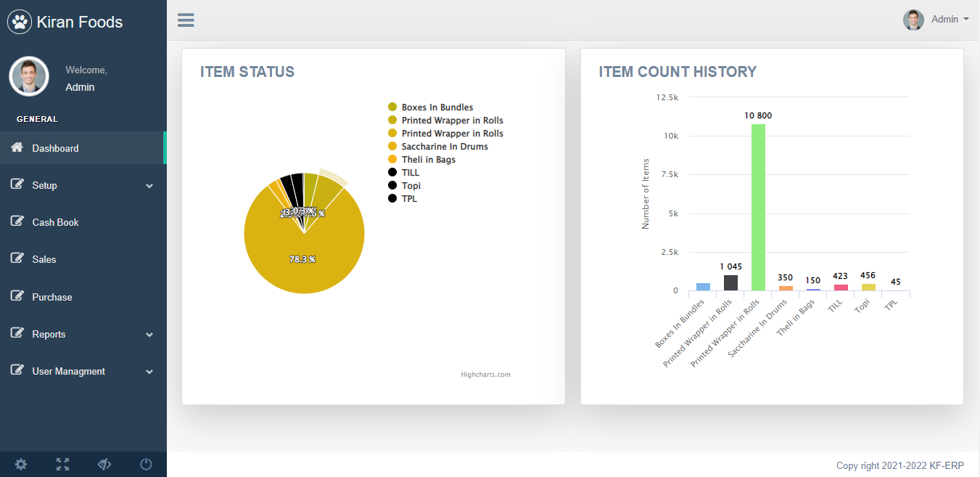980x477 pixels.
Task: Click the pencil icon next to Setup
Action: (x=16, y=184)
